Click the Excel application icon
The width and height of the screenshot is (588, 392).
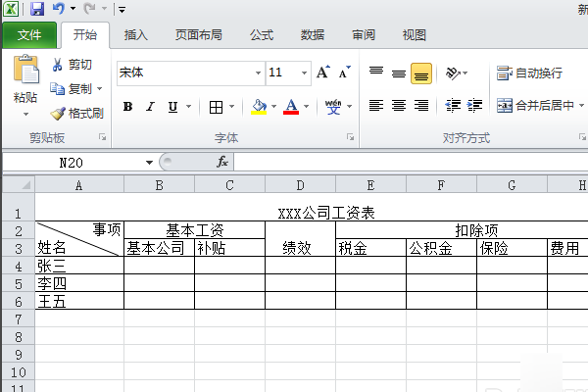click(11, 8)
